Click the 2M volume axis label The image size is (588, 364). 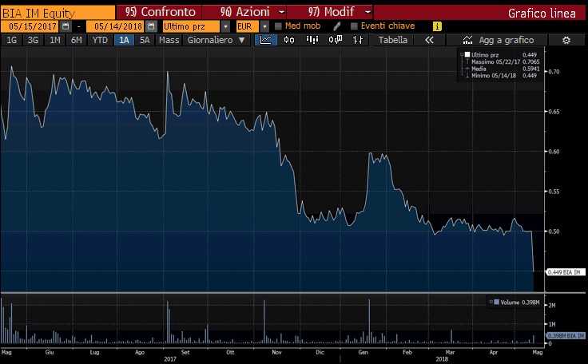coord(552,306)
